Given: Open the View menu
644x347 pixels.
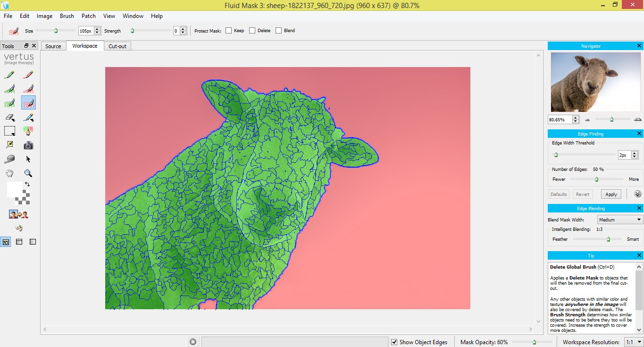Looking at the screenshot, I should click(x=109, y=16).
